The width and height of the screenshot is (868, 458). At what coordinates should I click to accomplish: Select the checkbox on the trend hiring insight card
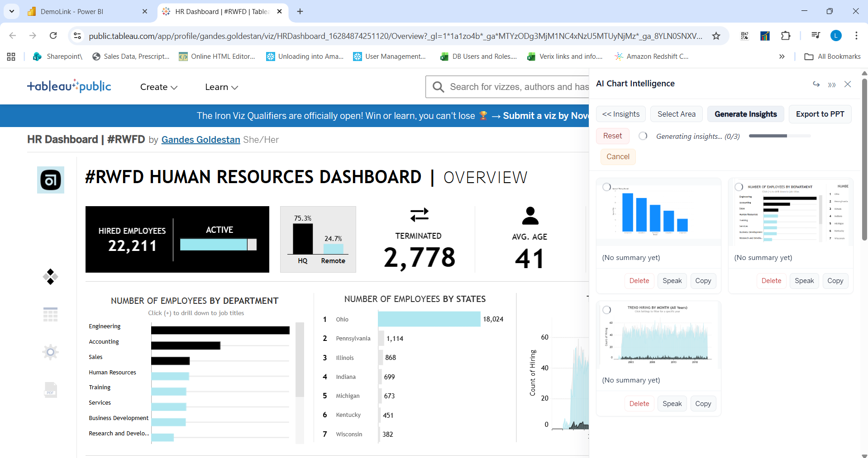point(606,309)
